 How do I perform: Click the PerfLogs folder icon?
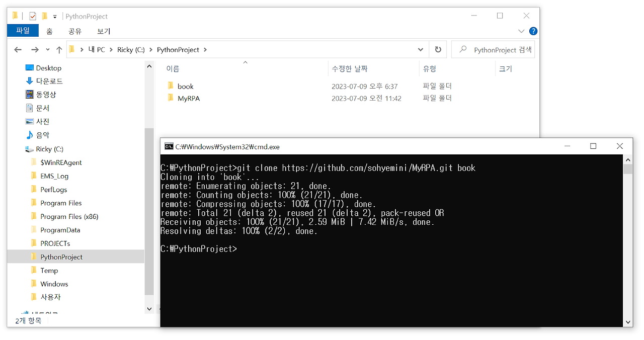34,190
